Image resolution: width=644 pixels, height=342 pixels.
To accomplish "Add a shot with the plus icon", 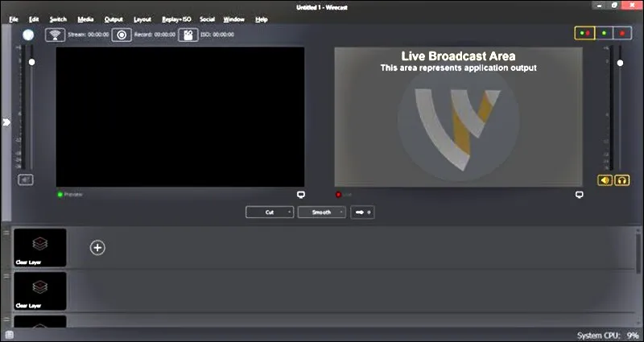I will click(97, 248).
